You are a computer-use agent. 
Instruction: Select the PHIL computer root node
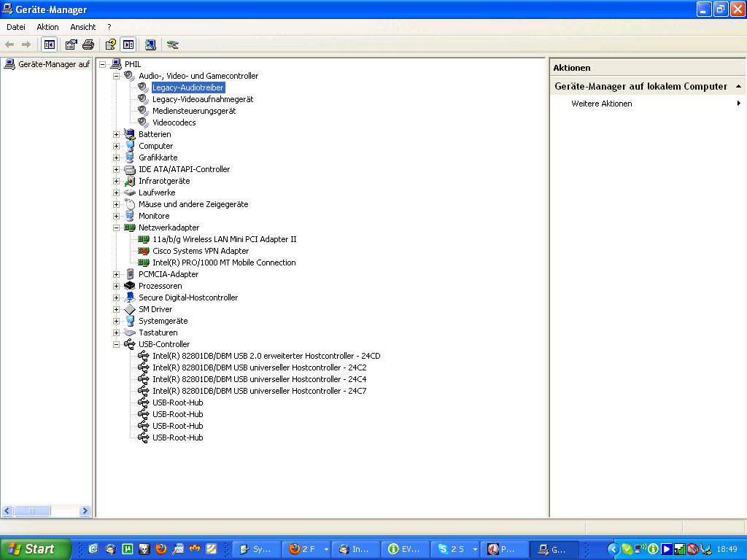[133, 64]
